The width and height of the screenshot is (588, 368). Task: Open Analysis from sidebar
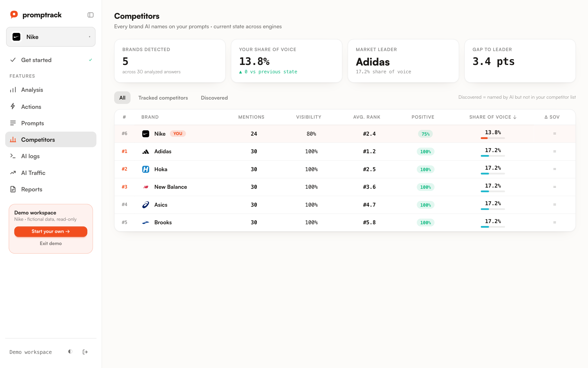tap(51, 90)
